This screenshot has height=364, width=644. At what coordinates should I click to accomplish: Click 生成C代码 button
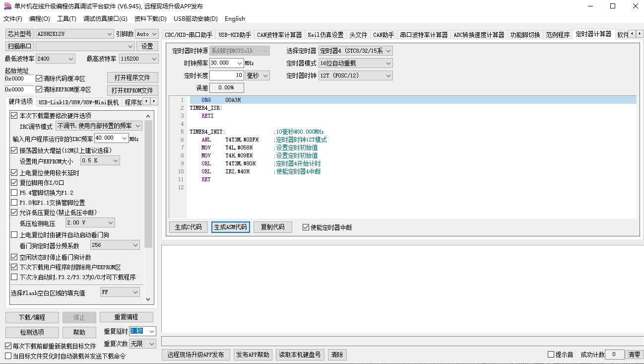188,227
